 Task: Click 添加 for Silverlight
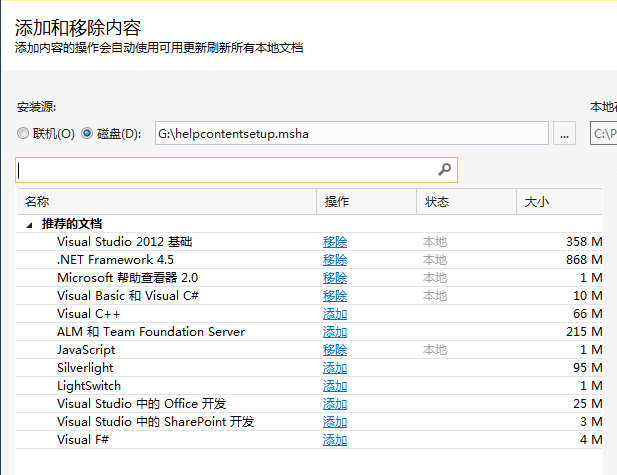click(335, 368)
